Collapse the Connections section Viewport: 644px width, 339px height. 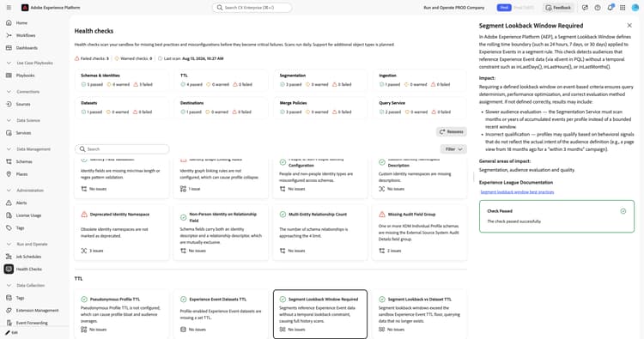pos(9,92)
